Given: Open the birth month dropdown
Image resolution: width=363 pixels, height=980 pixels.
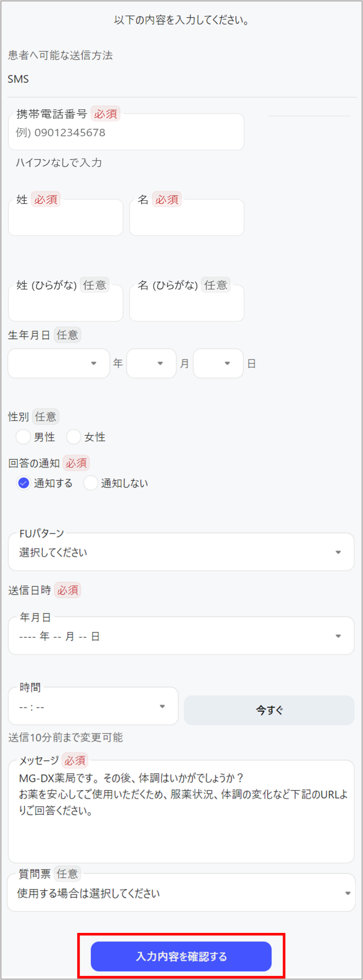Looking at the screenshot, I should pyautogui.click(x=151, y=363).
